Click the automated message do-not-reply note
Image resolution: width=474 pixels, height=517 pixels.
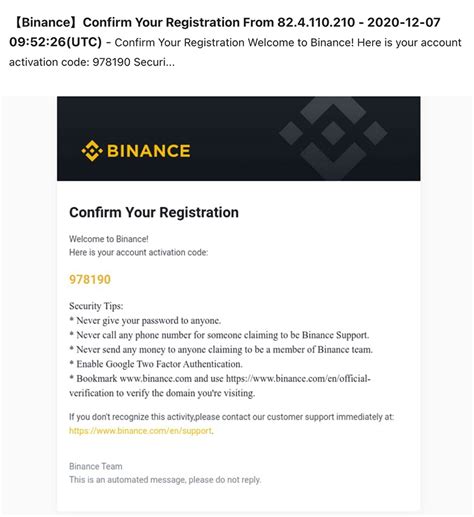165,480
